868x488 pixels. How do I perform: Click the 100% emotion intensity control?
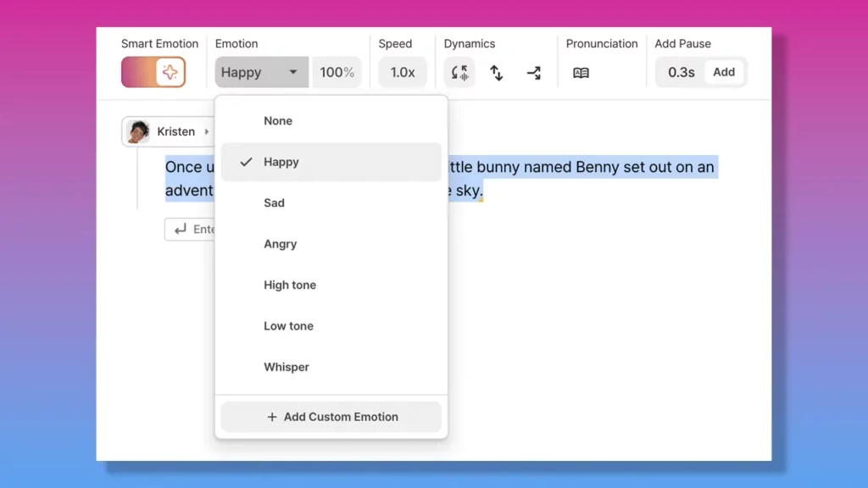point(337,73)
